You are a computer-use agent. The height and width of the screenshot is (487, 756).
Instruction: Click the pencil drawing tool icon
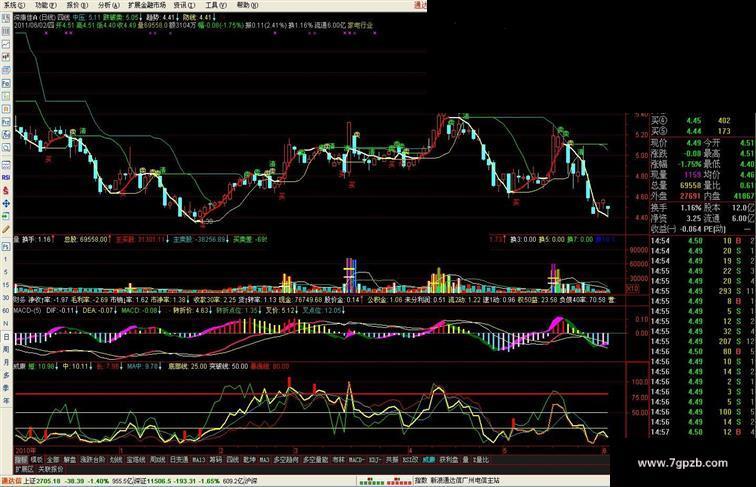[x=6, y=229]
